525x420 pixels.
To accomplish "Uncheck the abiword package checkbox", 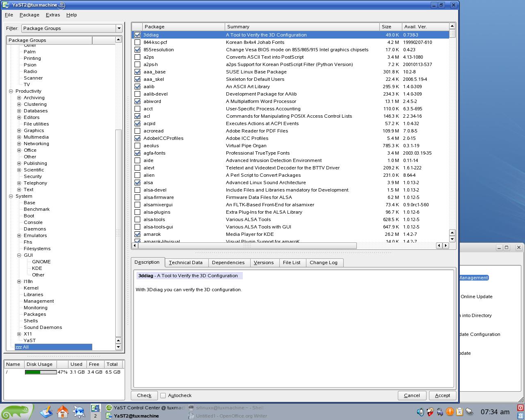I will (137, 101).
